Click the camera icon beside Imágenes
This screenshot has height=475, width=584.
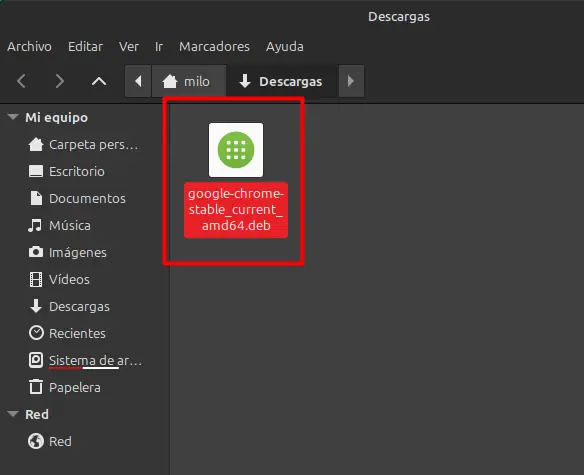tap(36, 252)
